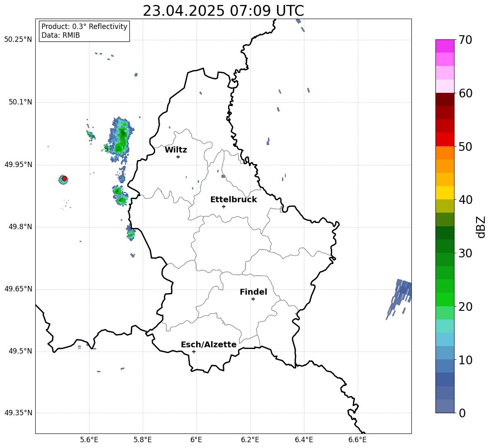Click the 6.6°E longitude label
Image resolution: width=491 pixels, height=448 pixels.
[x=357, y=440]
